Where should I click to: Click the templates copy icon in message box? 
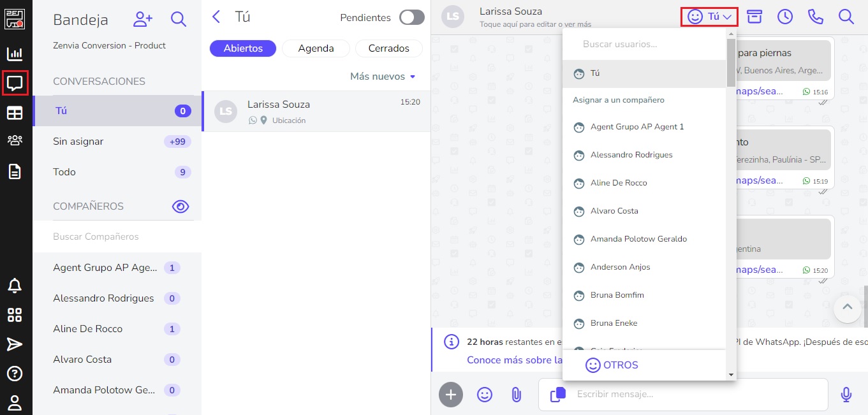pos(558,395)
